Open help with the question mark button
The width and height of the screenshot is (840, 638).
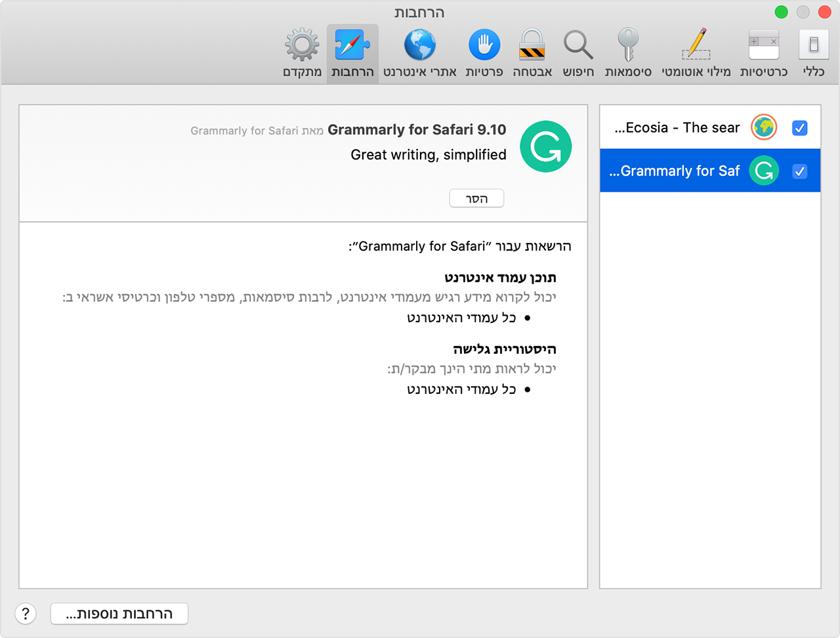pos(26,614)
